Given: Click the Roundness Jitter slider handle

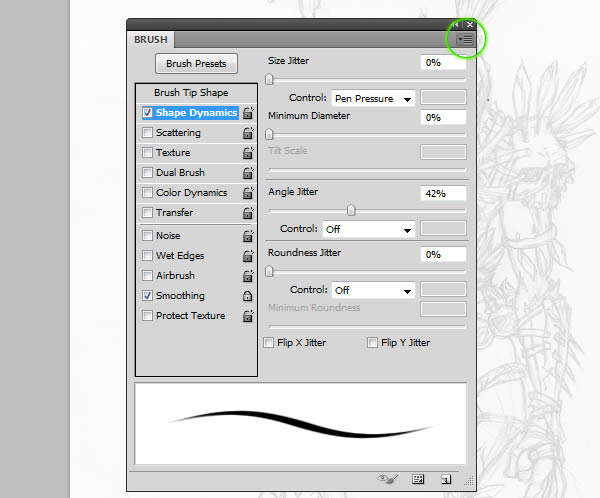Looking at the screenshot, I should [x=269, y=271].
